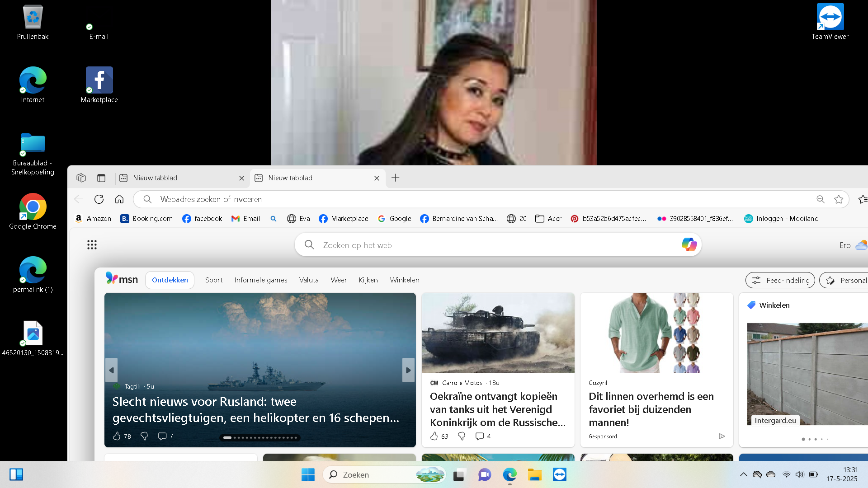Click the zoom magnifier icon in address bar
The height and width of the screenshot is (488, 868).
point(821,199)
